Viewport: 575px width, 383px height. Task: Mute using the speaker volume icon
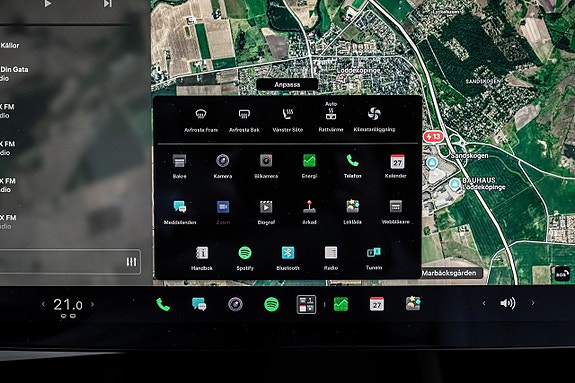(x=508, y=303)
